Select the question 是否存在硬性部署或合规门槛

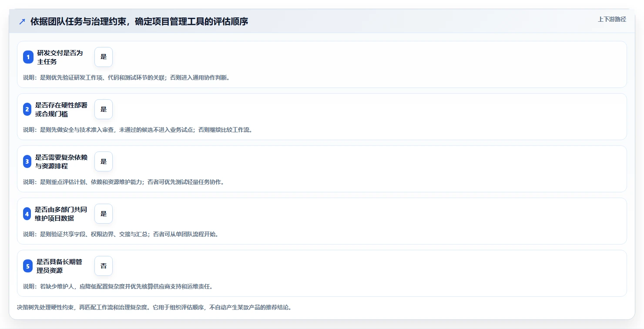pos(61,109)
